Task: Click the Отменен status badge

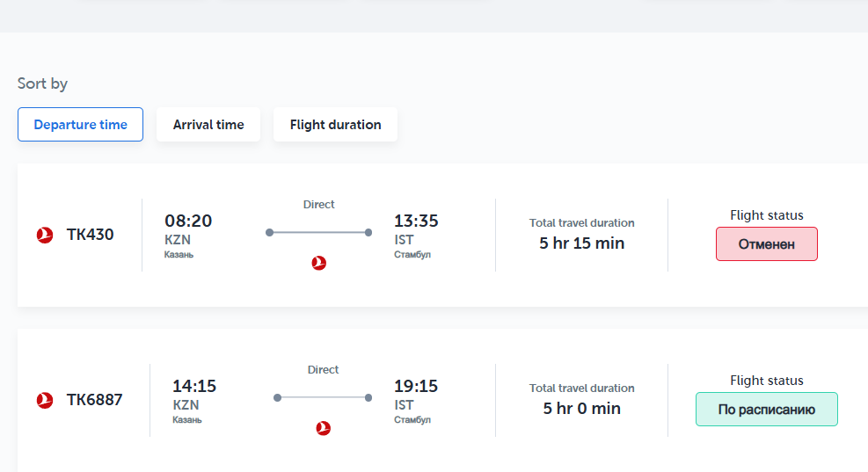Action: tap(767, 244)
